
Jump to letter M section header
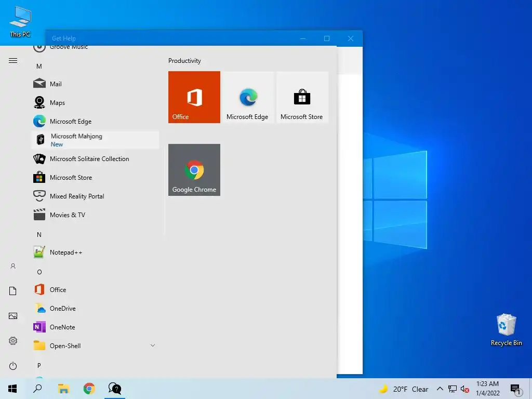[x=39, y=66]
